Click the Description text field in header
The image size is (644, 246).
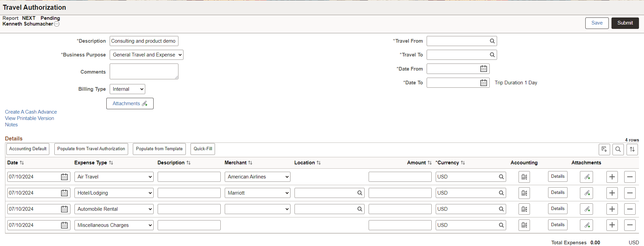[x=144, y=41]
